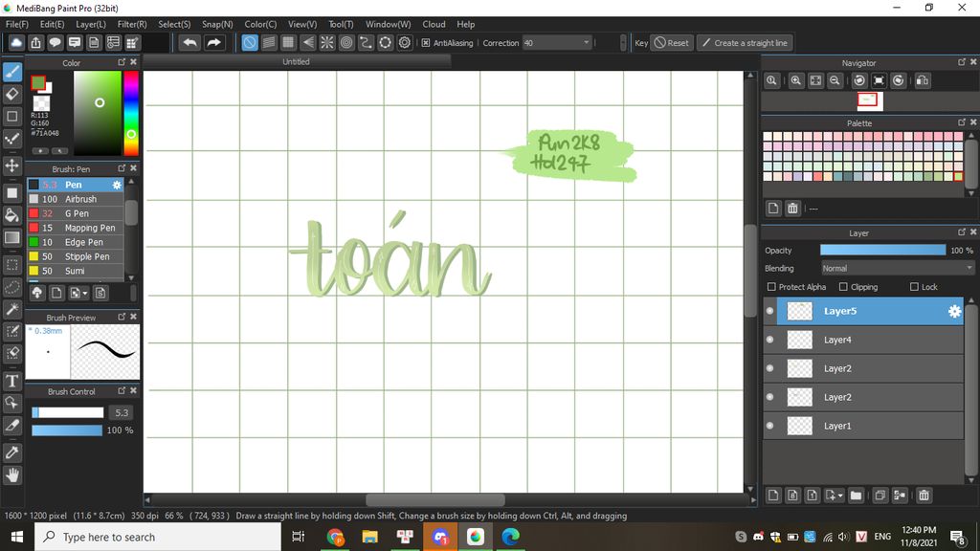
Task: Click the Redo arrow
Action: (213, 42)
